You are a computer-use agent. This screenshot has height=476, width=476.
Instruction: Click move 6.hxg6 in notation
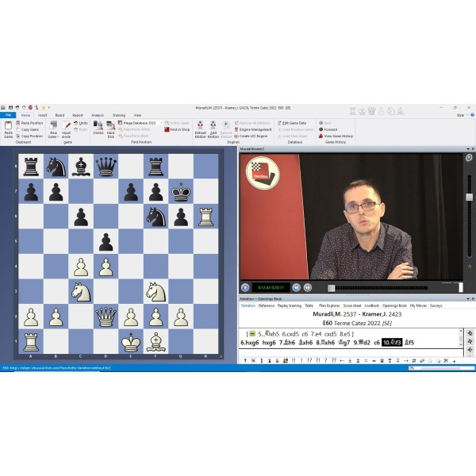pyautogui.click(x=250, y=343)
